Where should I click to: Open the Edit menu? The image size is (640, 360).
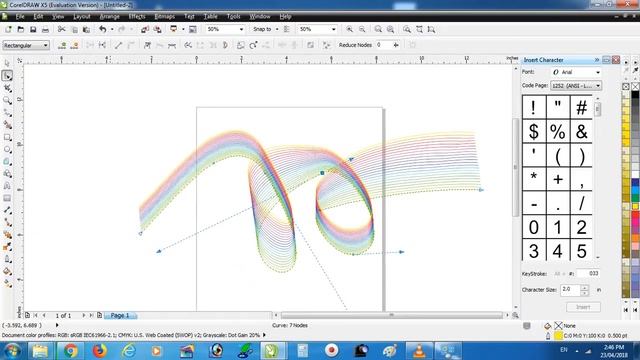38,17
